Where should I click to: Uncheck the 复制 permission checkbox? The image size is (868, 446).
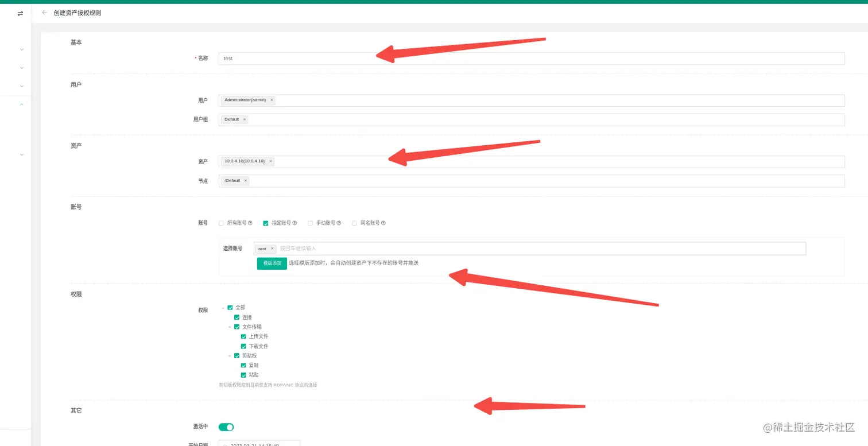243,365
